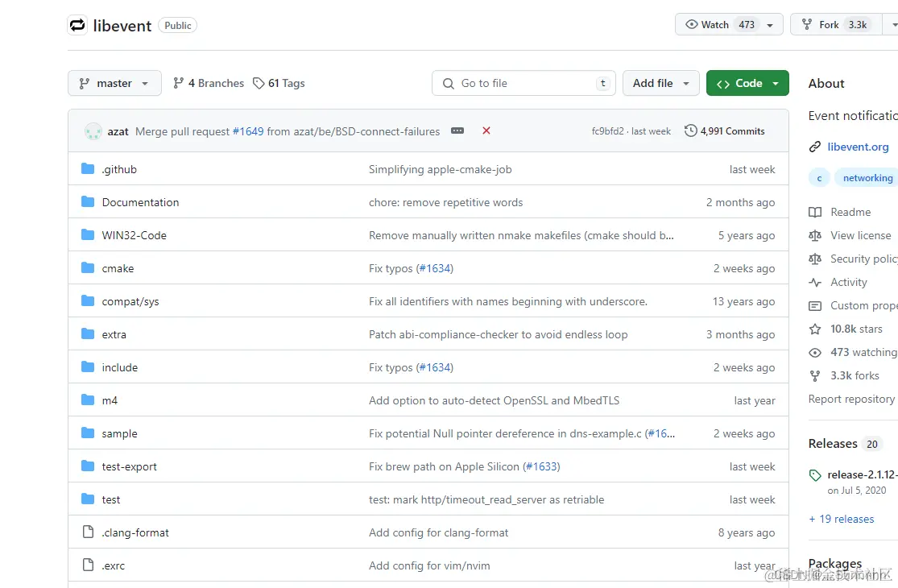
Task: Open commit hash fc9bfd2
Action: click(607, 131)
